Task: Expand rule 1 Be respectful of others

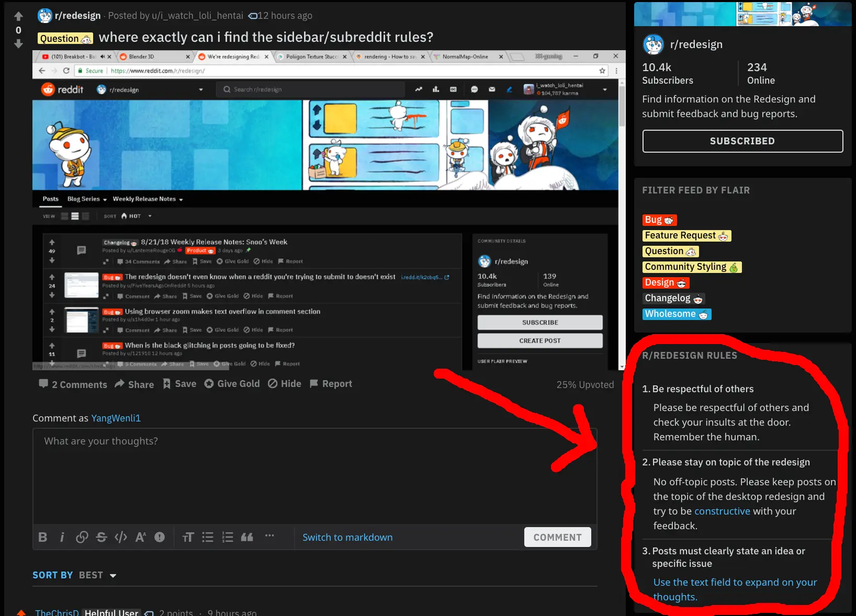Action: (x=703, y=389)
